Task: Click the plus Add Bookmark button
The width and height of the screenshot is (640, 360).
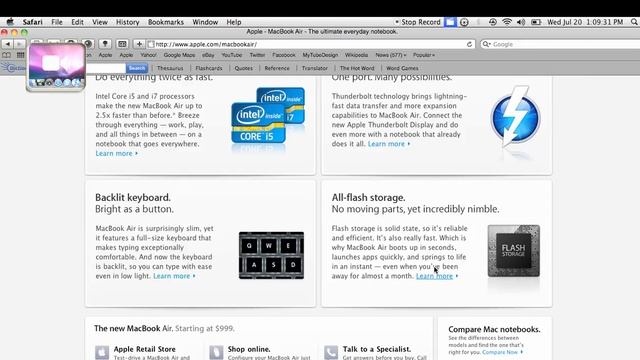Action: pos(139,44)
